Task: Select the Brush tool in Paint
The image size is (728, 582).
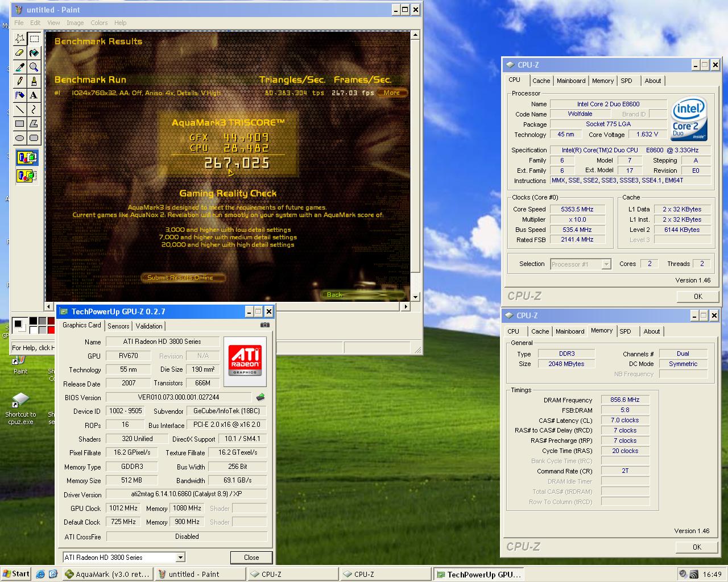Action: 34,81
